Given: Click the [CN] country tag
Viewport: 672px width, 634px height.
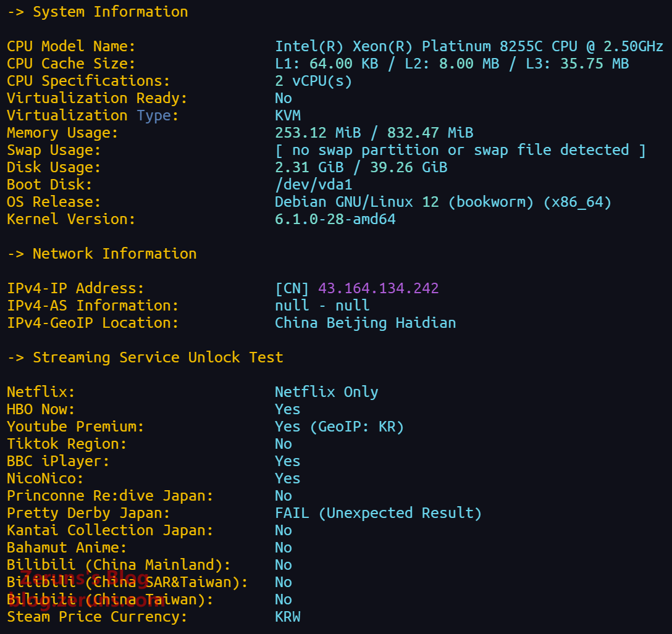Looking at the screenshot, I should coord(292,288).
